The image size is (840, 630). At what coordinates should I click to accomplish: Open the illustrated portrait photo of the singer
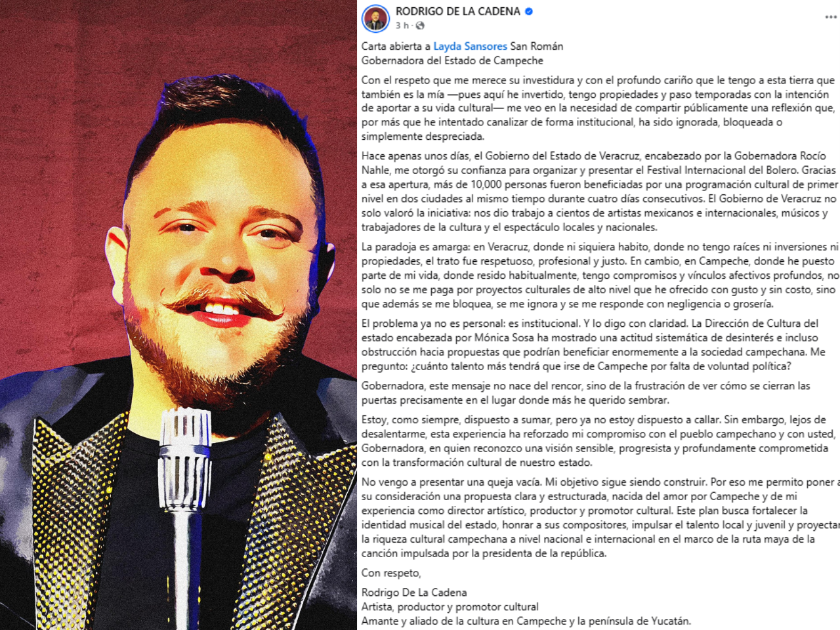[178, 315]
